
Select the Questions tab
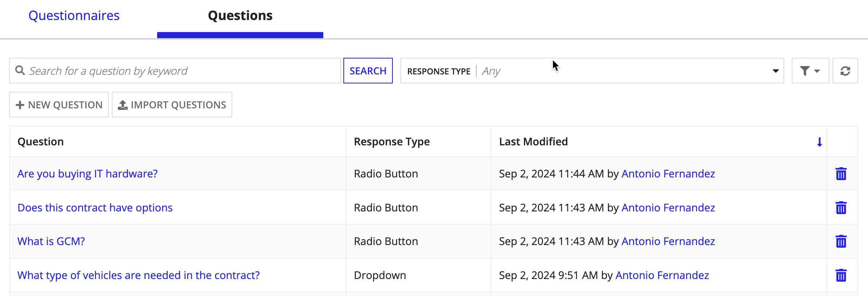(240, 15)
